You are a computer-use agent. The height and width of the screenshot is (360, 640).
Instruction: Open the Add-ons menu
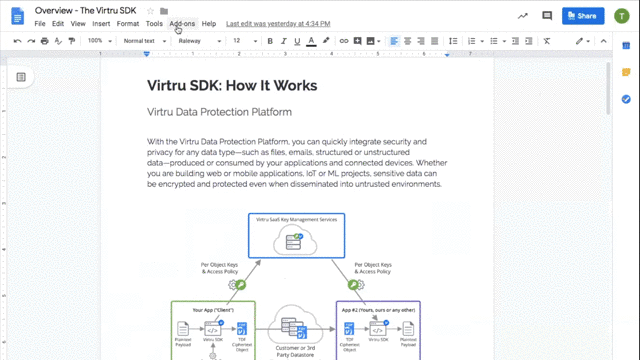pyautogui.click(x=182, y=24)
